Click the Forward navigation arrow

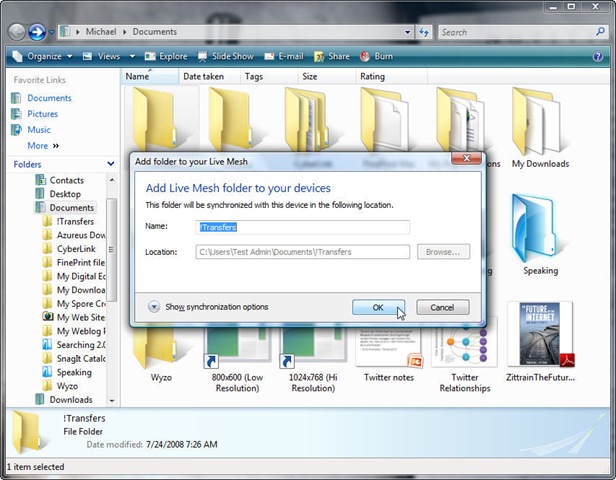(37, 32)
